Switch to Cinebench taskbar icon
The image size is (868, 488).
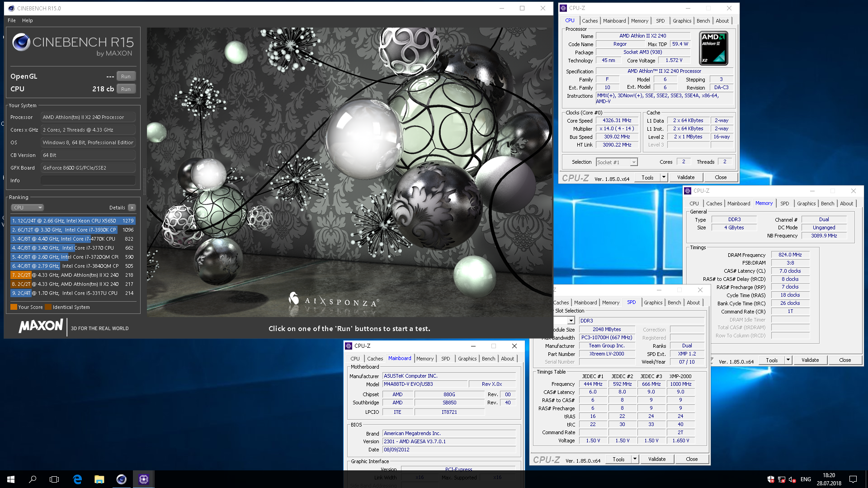121,479
